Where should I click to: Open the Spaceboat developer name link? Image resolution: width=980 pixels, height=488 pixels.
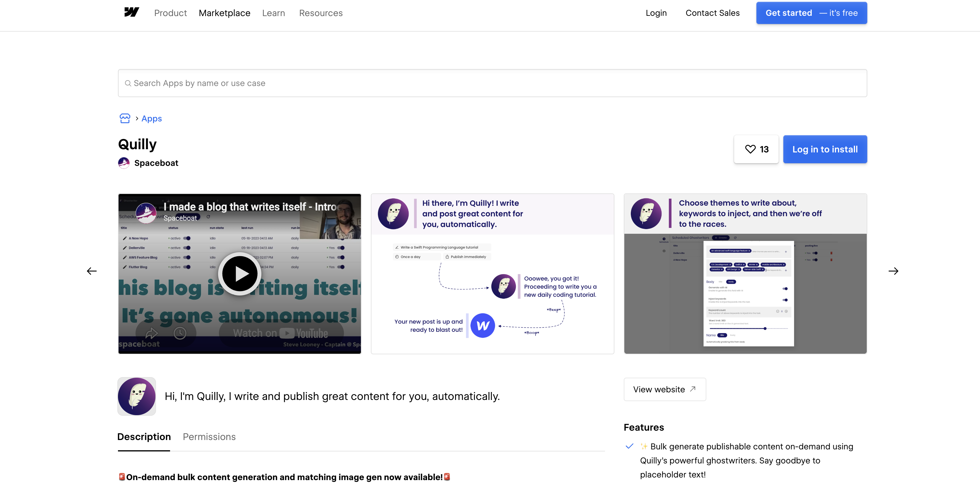(x=156, y=163)
